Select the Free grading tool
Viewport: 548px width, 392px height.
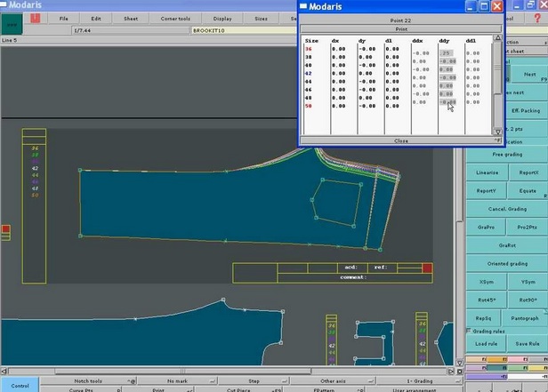coord(507,155)
